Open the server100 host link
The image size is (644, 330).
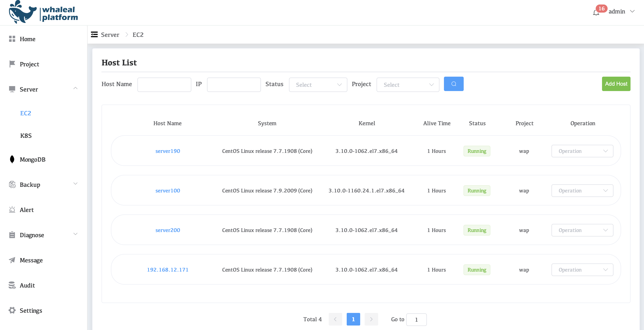pos(168,191)
